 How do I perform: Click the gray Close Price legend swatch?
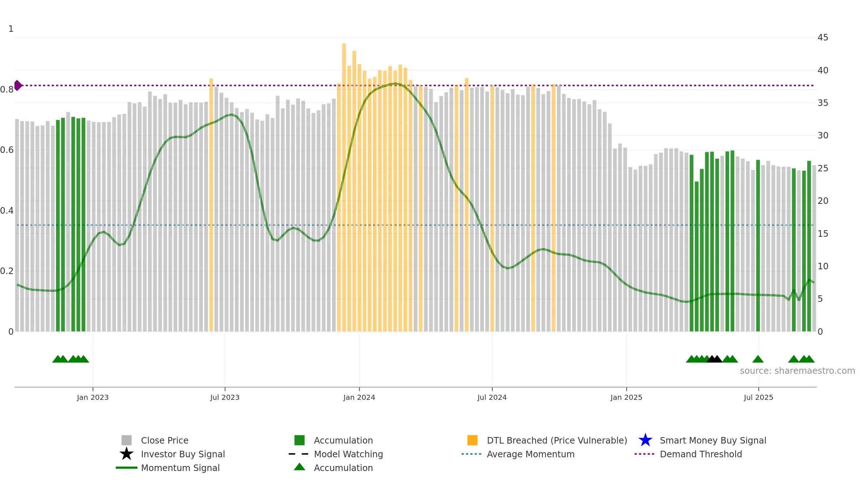coord(127,440)
